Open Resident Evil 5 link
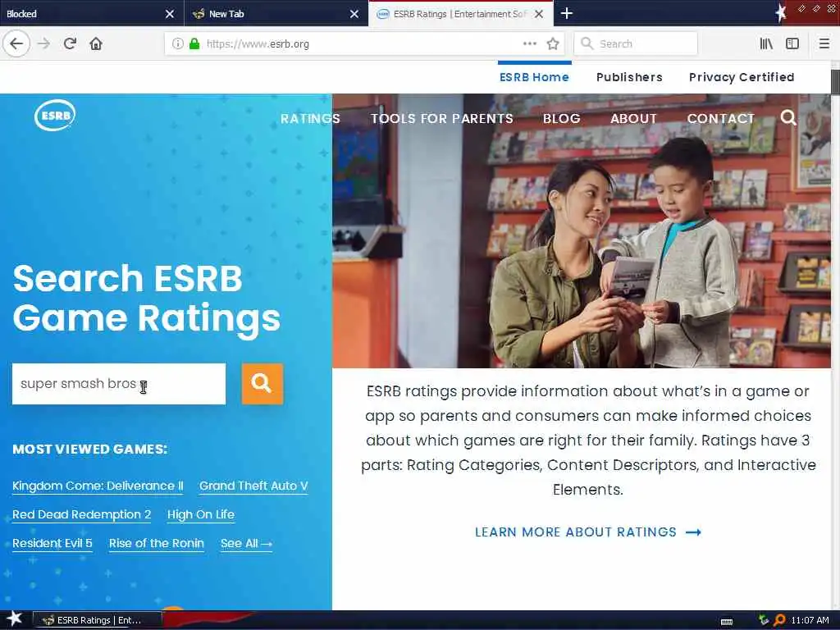840x630 pixels. (x=52, y=543)
